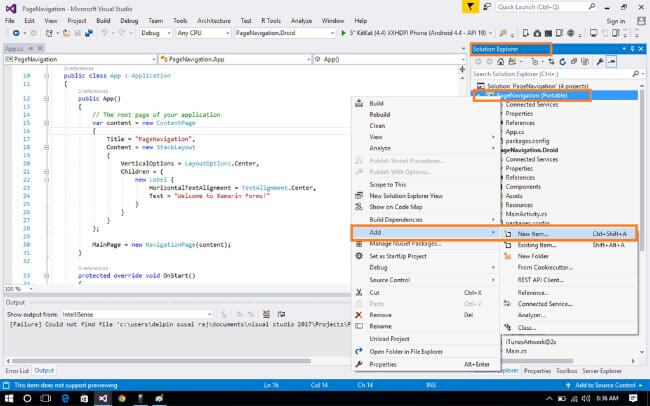Select Manage NuGet Packages in context menu
Image resolution: width=650 pixels, height=406 pixels.
[x=405, y=244]
